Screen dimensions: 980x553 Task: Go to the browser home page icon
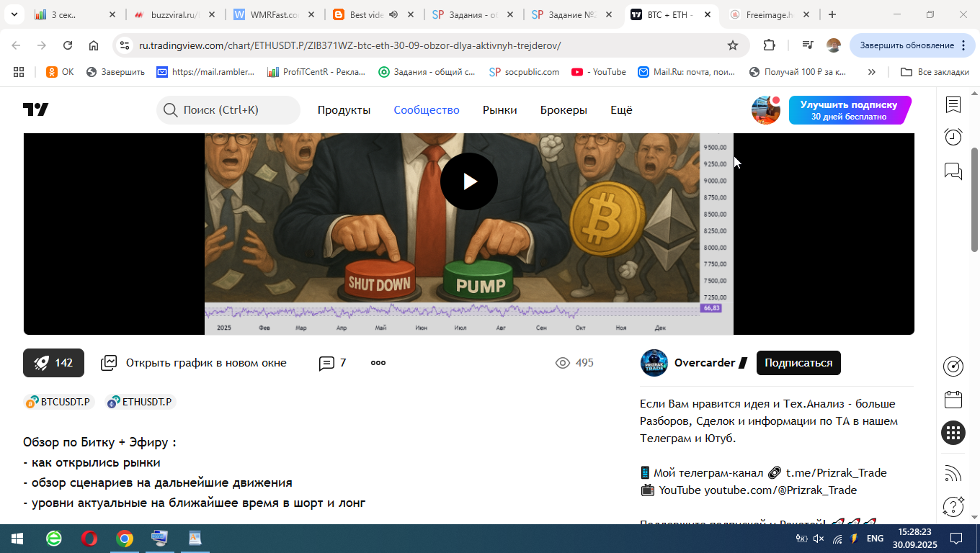click(94, 45)
